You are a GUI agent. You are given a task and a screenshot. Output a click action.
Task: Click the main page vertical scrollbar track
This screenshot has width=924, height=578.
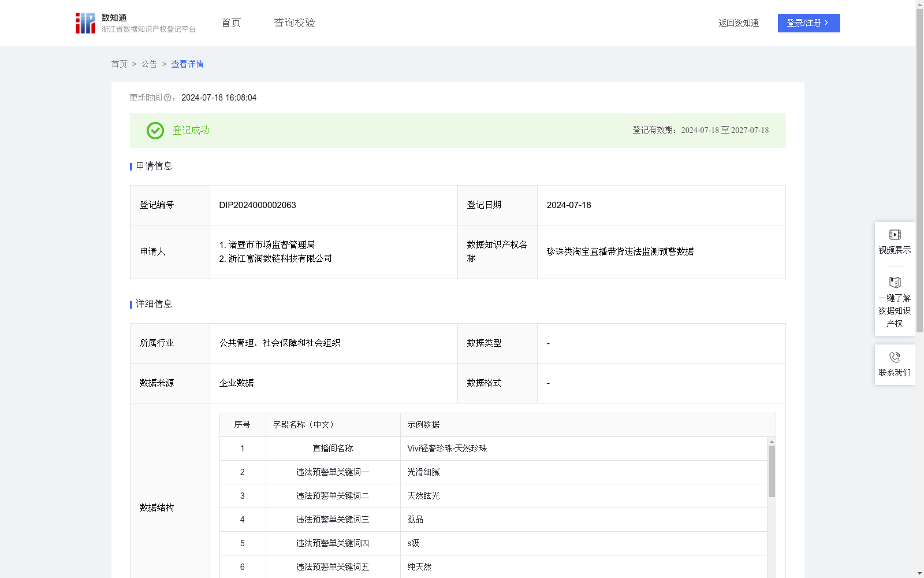click(x=919, y=451)
